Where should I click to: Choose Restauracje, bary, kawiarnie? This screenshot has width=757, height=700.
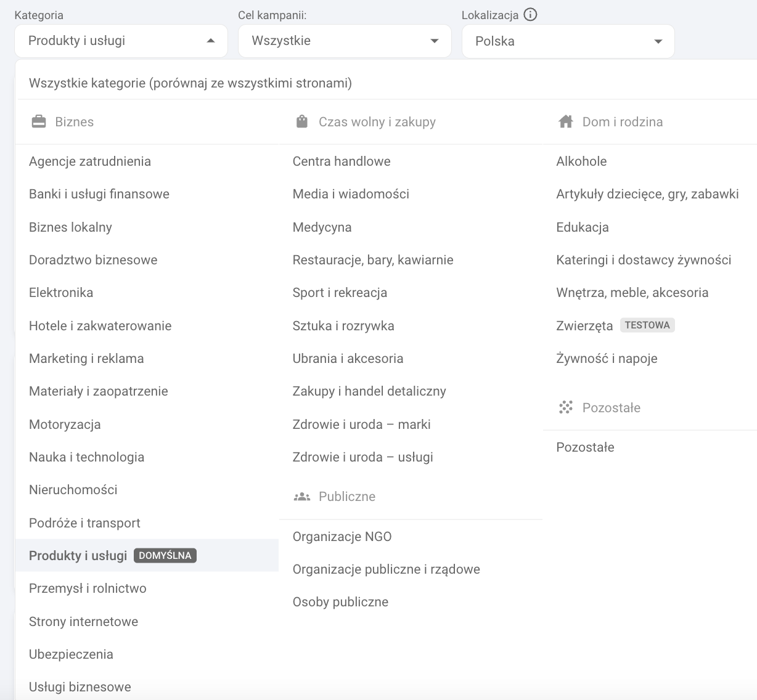[x=372, y=260]
